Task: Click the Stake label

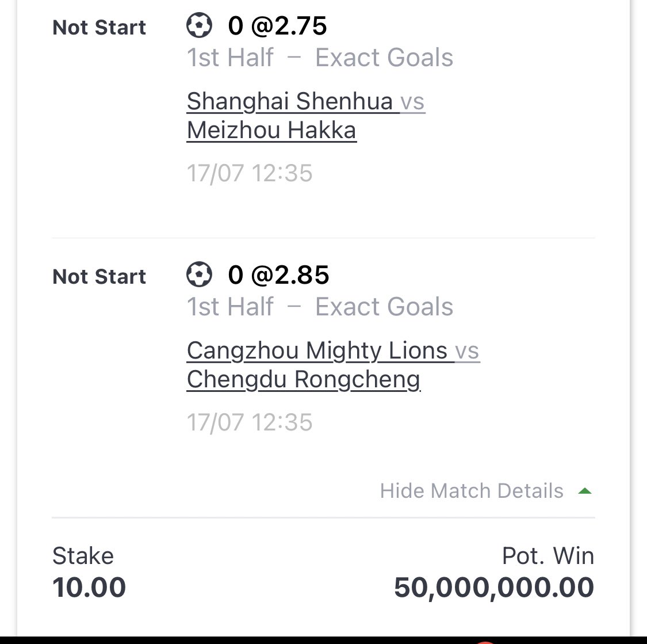Action: [83, 555]
